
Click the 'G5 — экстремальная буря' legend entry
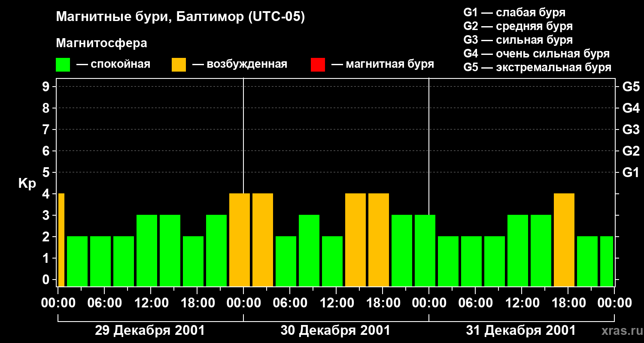[x=537, y=68]
